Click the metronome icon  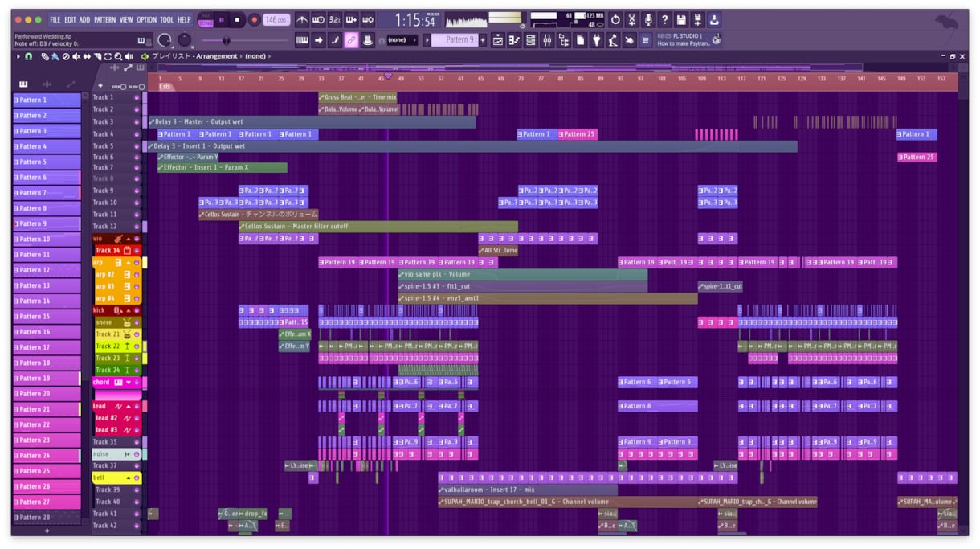pyautogui.click(x=302, y=19)
